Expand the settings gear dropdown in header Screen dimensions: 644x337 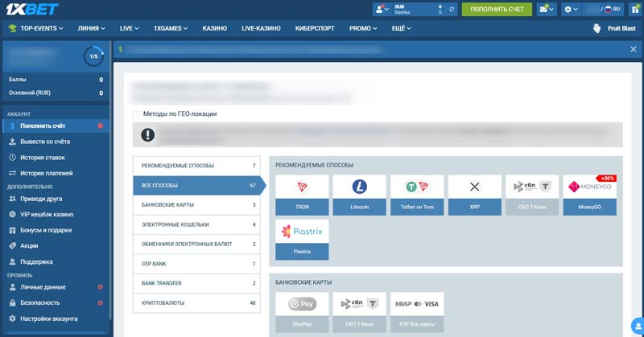coord(572,10)
